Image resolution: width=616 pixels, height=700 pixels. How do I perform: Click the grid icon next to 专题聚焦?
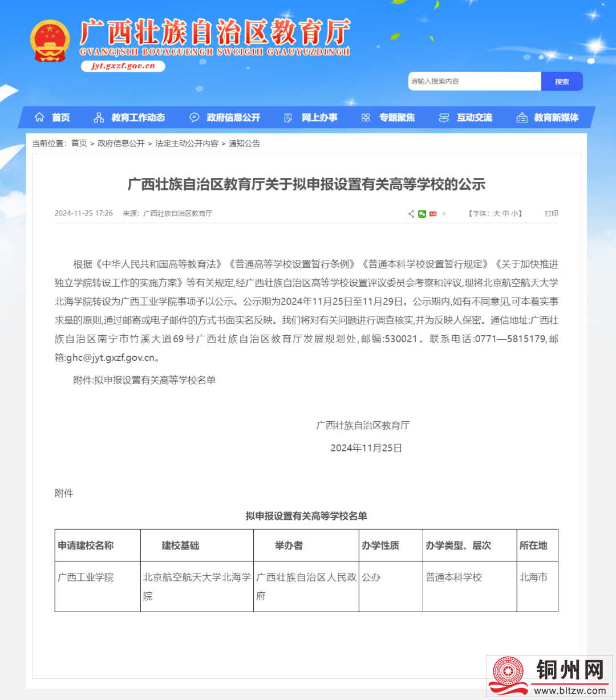[365, 117]
